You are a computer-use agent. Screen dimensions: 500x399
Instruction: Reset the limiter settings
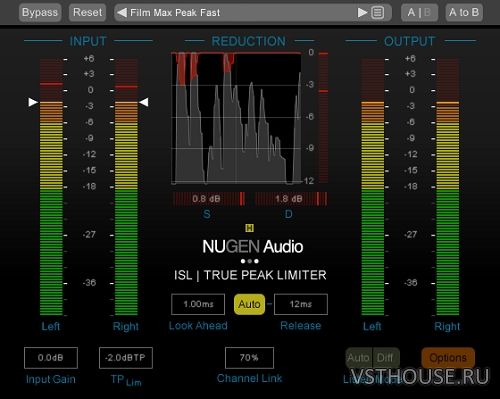pos(87,13)
